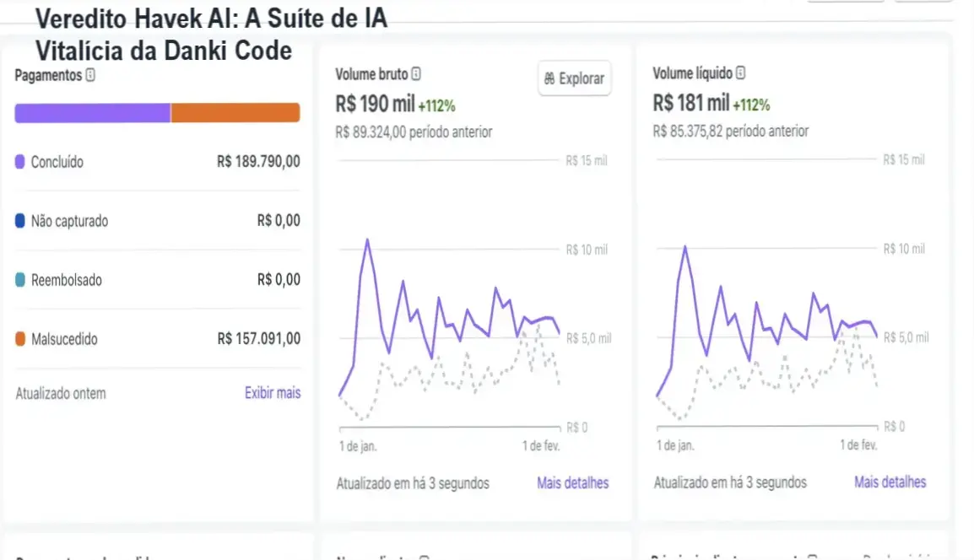Screen dimensions: 974x560
Task: Click the Volume líquido card title
Action: tap(693, 73)
